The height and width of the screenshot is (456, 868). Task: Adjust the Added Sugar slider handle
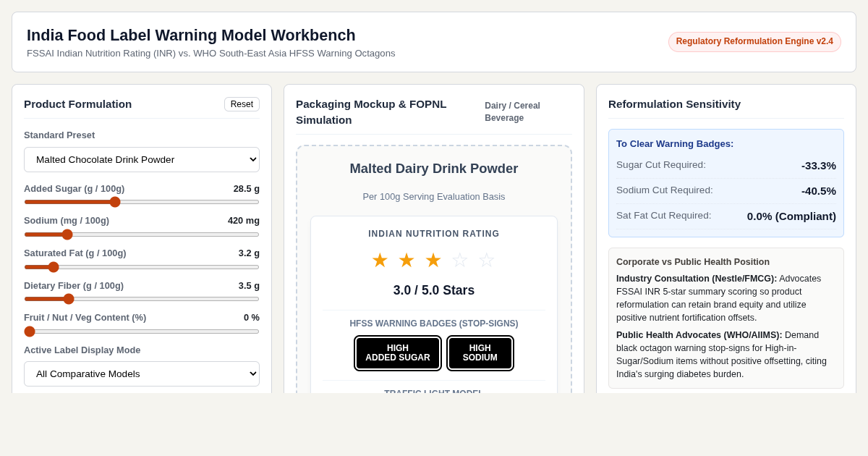tap(115, 202)
